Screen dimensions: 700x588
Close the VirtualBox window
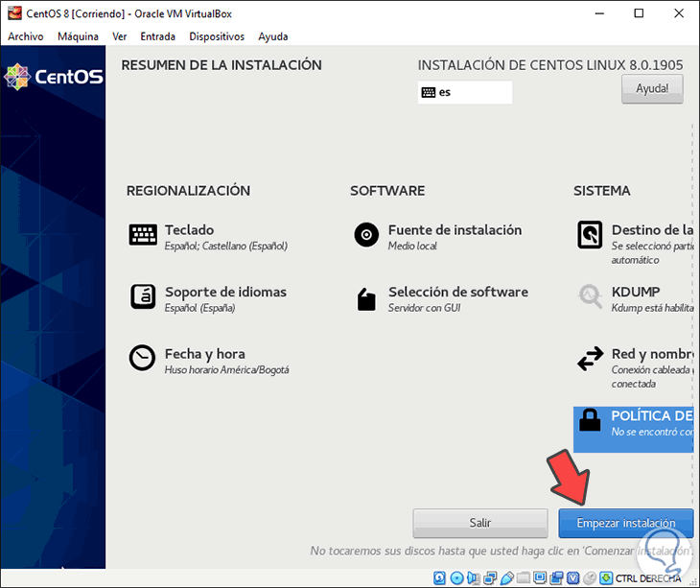coord(679,13)
